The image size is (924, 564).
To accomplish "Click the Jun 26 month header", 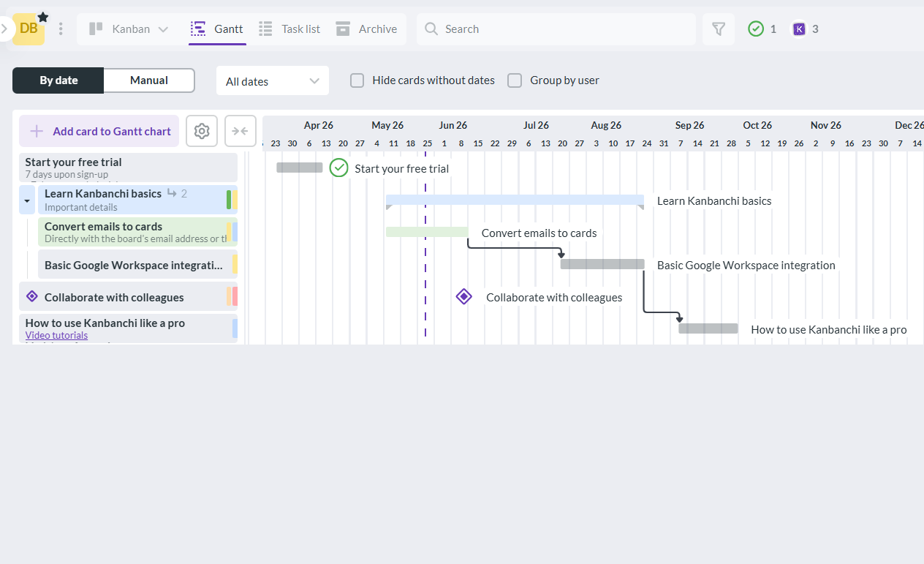I will coord(453,125).
